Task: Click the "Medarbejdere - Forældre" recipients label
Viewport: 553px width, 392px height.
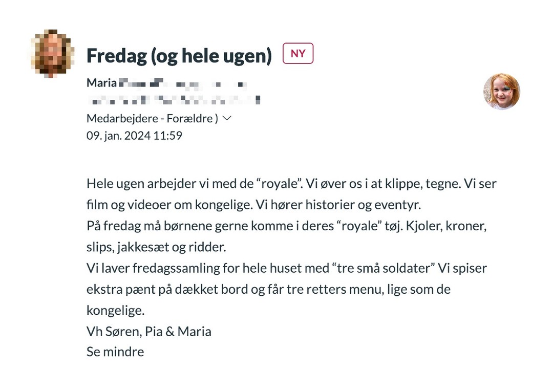Action: tap(152, 119)
